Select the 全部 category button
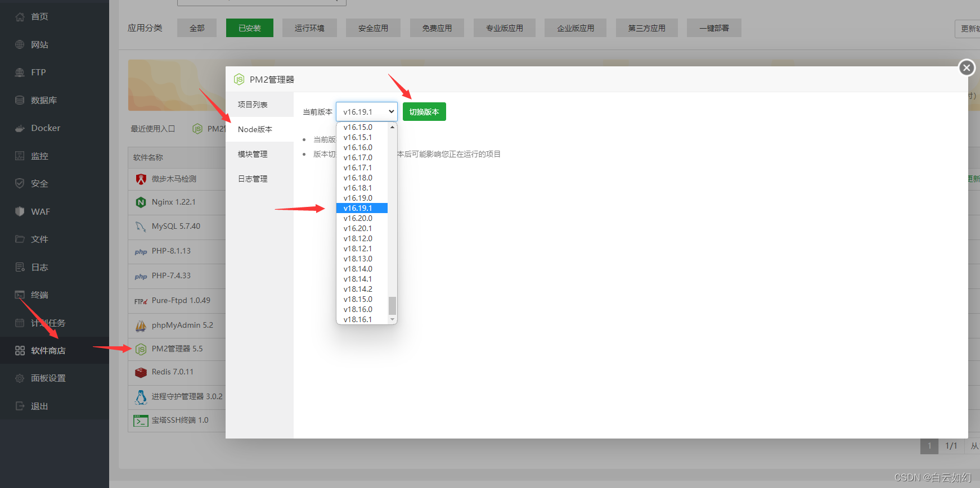Viewport: 980px width, 488px height. [197, 28]
